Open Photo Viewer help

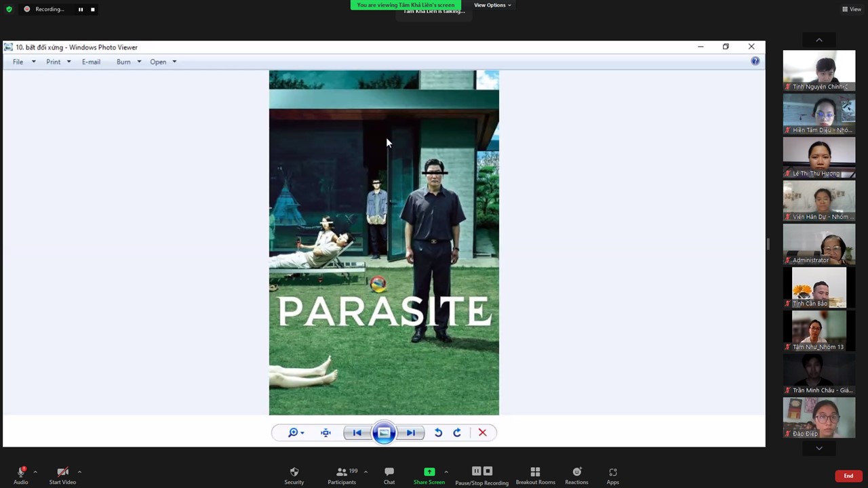pyautogui.click(x=755, y=62)
